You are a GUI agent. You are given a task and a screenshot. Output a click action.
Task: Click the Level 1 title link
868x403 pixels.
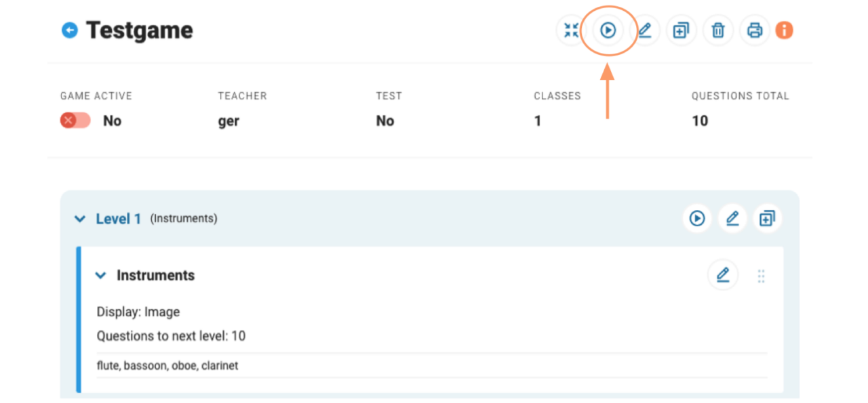(x=119, y=219)
